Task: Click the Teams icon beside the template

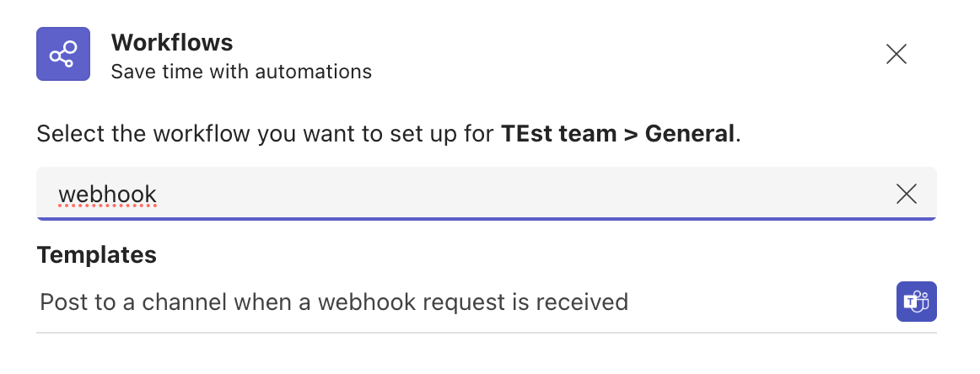Action: [x=916, y=302]
